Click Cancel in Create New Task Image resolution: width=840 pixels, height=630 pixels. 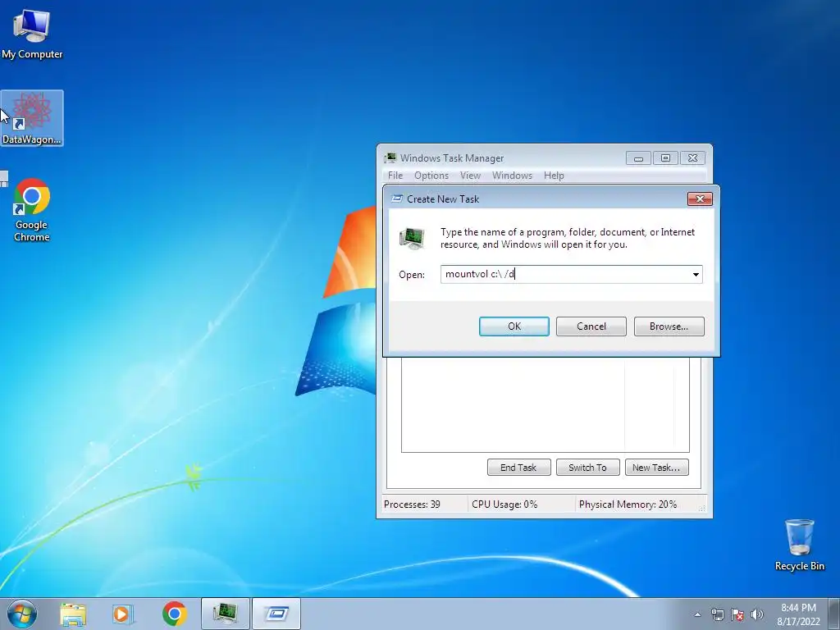[591, 326]
